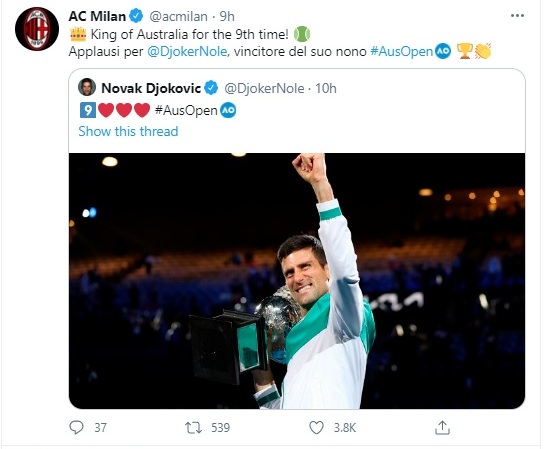Click the 9h timestamp of the tweet
This screenshot has width=545, height=449.
pos(227,16)
